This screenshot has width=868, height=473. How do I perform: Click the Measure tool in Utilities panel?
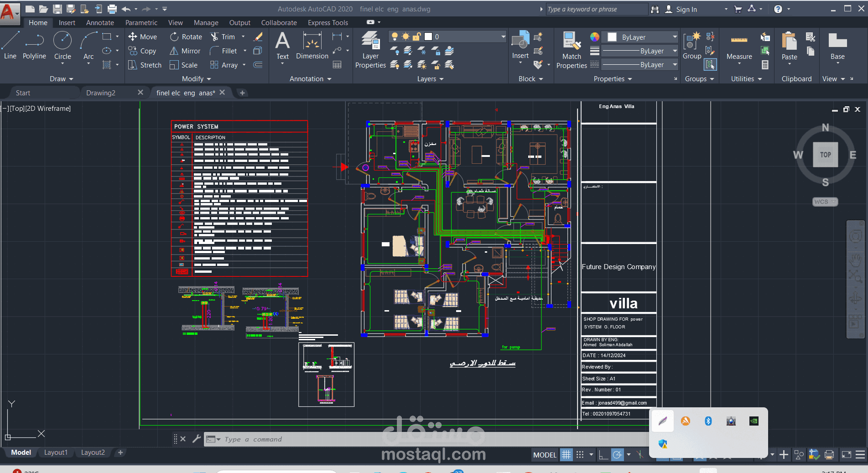pos(738,46)
